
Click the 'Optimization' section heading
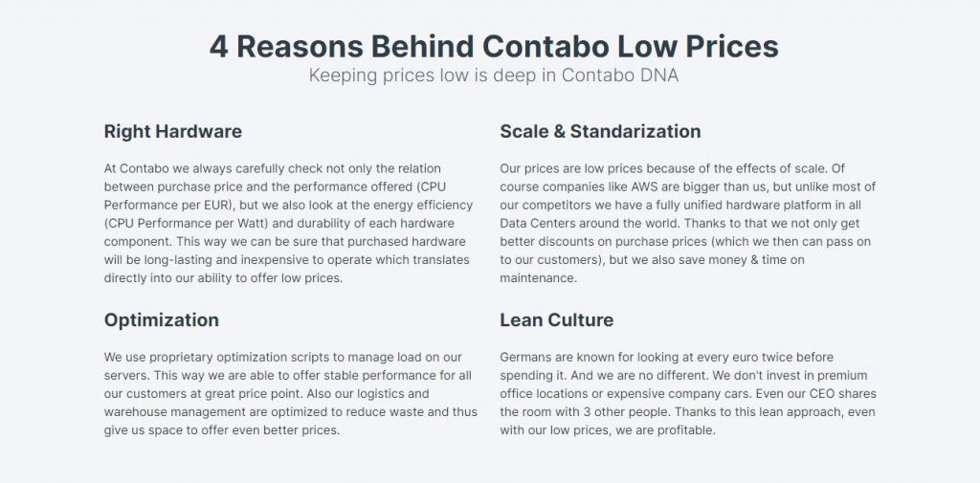pyautogui.click(x=161, y=320)
